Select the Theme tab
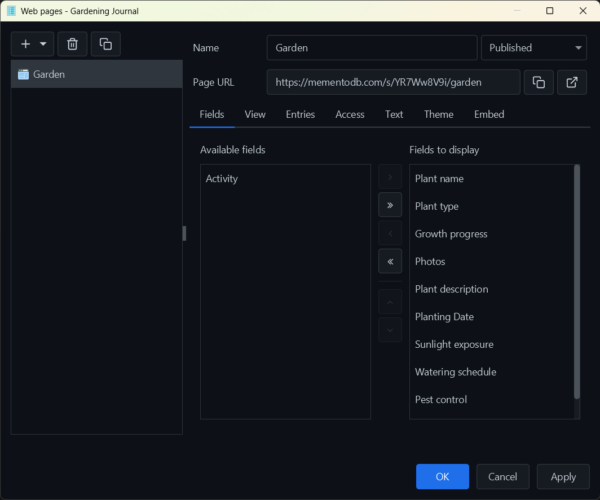 point(438,114)
